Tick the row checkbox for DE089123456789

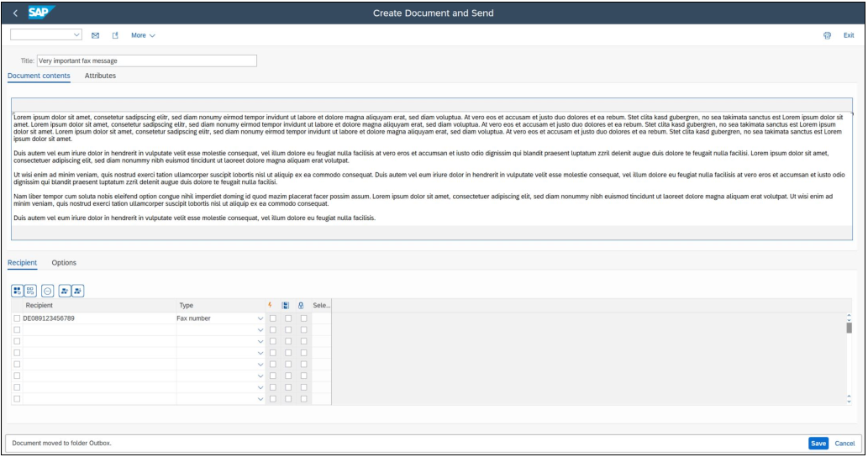(x=17, y=318)
